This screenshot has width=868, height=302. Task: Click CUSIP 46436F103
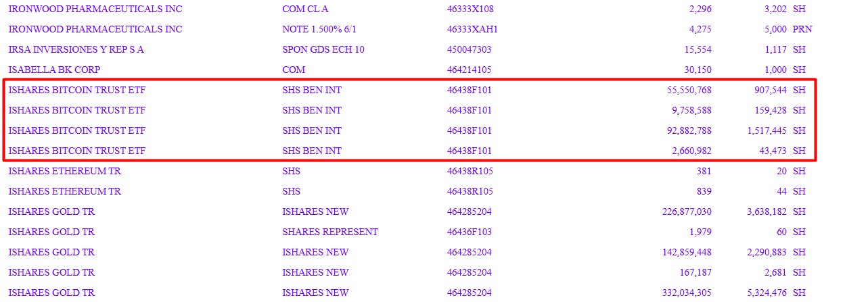click(470, 232)
